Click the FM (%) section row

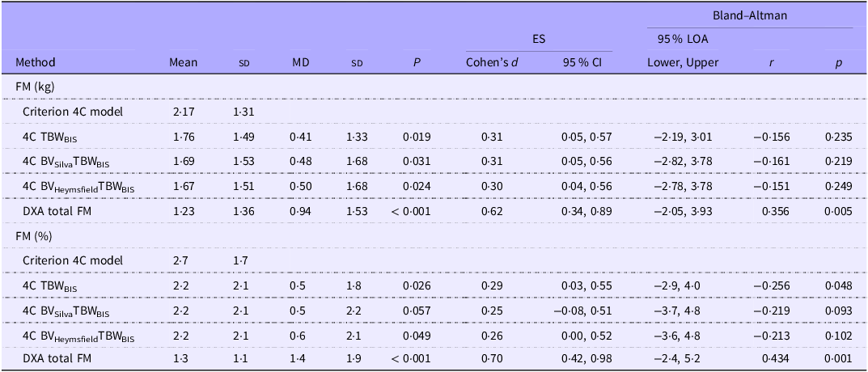(434, 235)
